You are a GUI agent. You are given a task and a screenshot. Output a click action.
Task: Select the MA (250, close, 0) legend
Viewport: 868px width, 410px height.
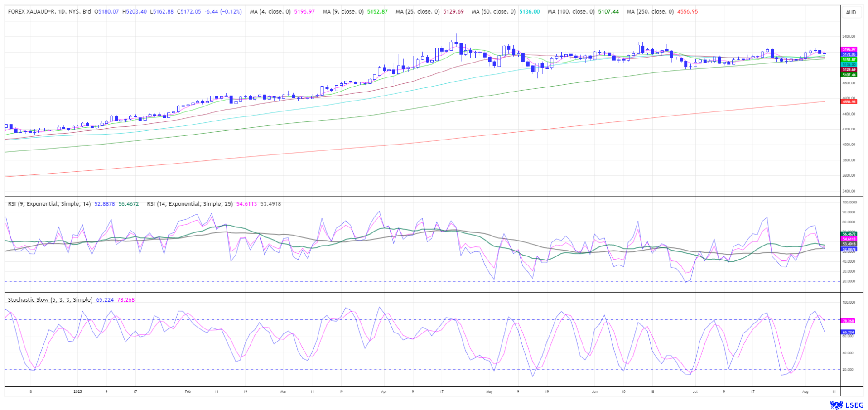click(x=650, y=12)
